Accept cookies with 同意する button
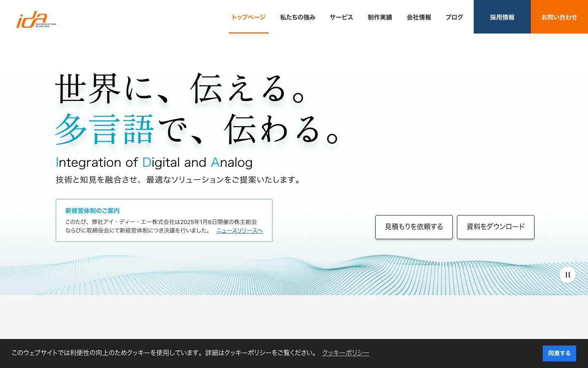 point(559,353)
